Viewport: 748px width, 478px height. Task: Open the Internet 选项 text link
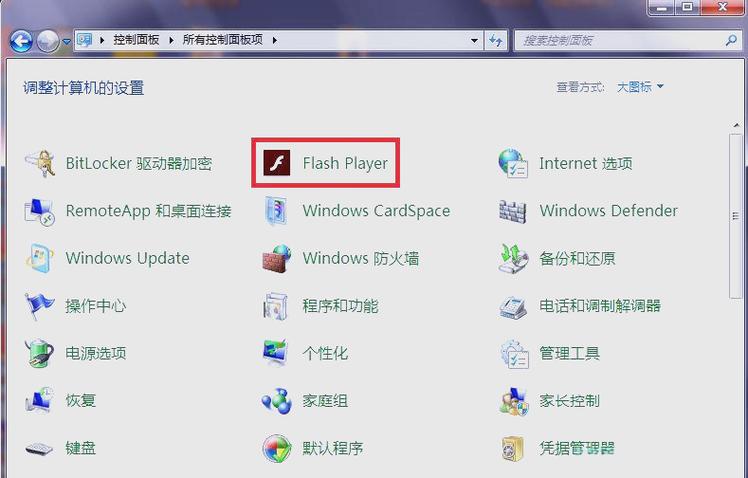click(586, 163)
